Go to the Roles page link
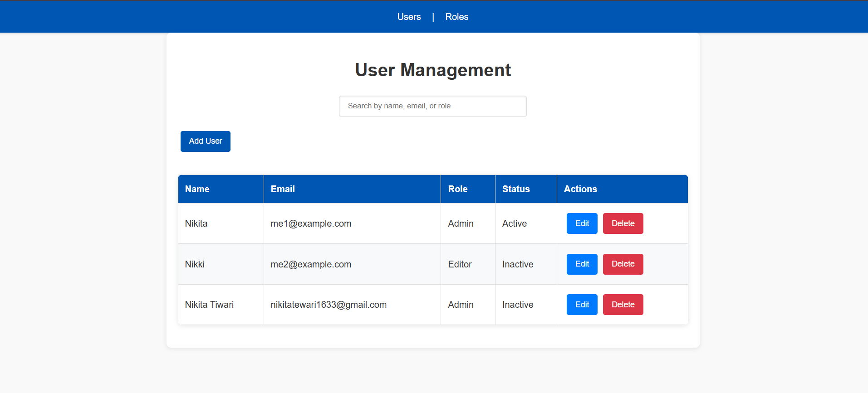The image size is (868, 393). pos(456,17)
